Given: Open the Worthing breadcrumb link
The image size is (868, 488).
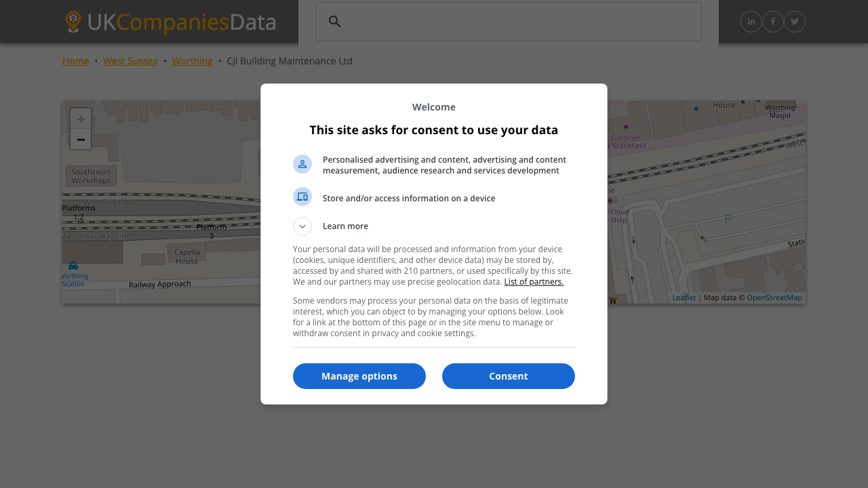Looking at the screenshot, I should click(192, 61).
